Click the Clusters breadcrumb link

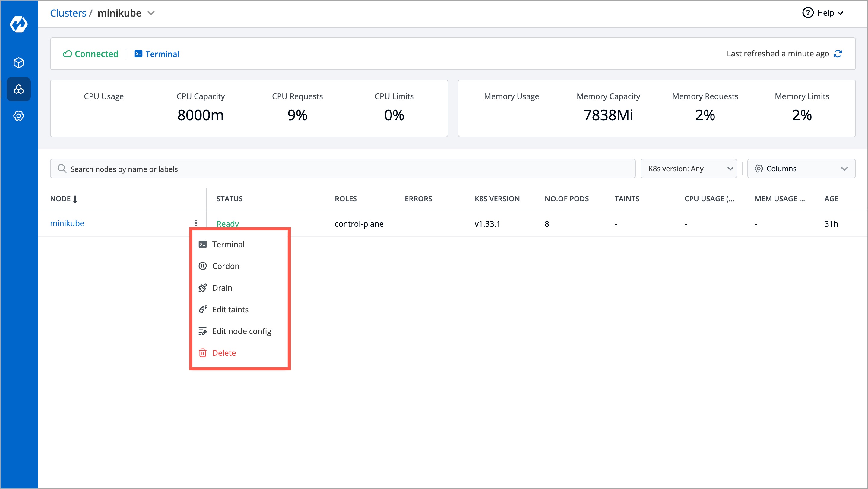tap(68, 13)
